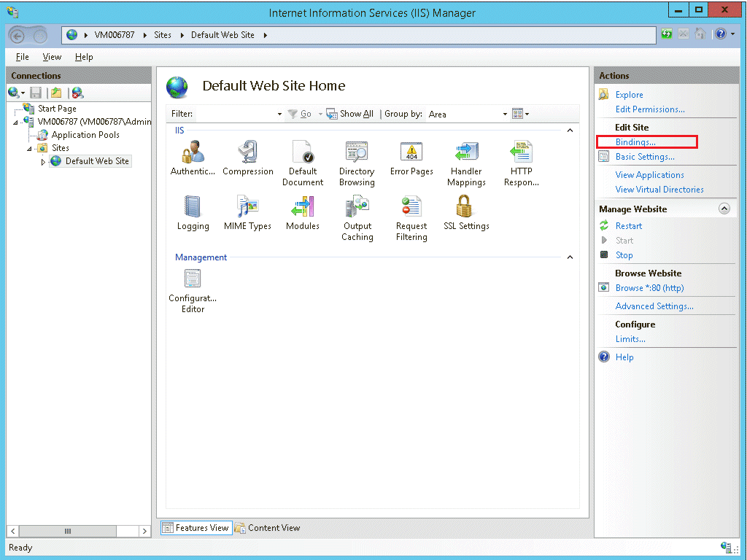Click the globe icon in address bar
Viewport: 747px width, 560px height.
[x=72, y=35]
